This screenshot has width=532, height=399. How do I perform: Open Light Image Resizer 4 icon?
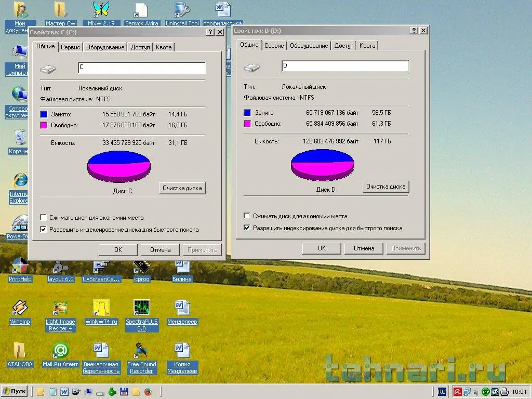[60, 309]
